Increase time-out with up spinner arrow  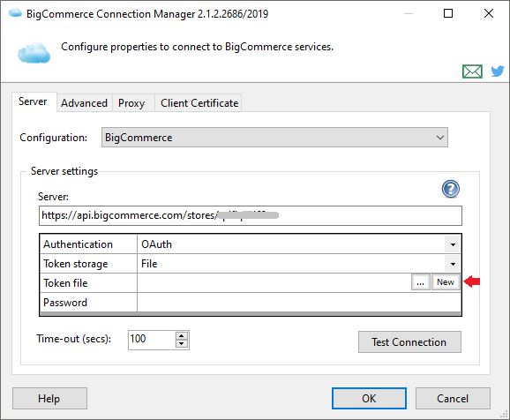coord(182,336)
